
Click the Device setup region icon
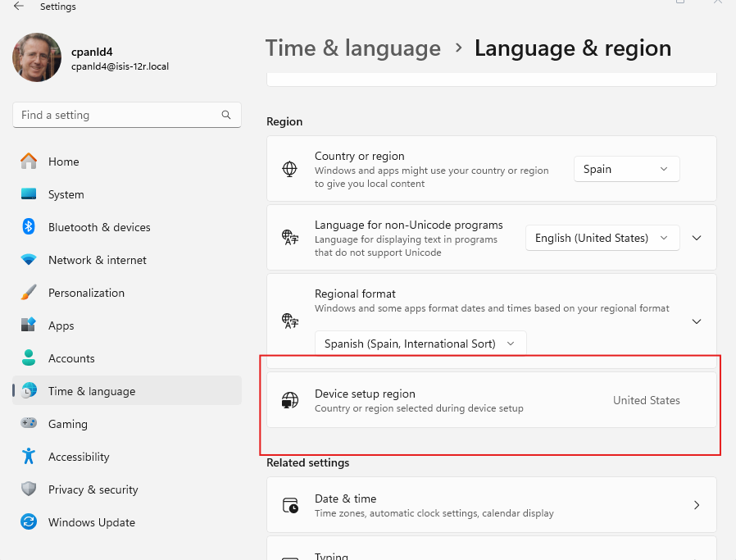click(x=290, y=400)
